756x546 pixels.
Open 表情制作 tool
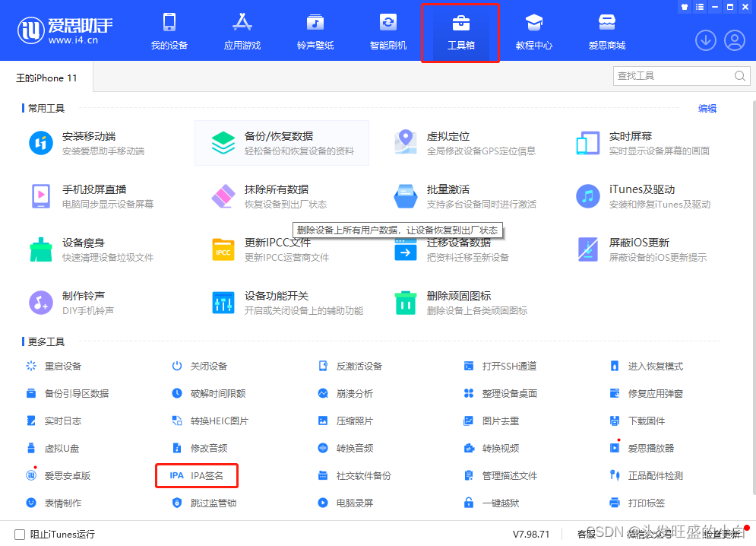[53, 503]
